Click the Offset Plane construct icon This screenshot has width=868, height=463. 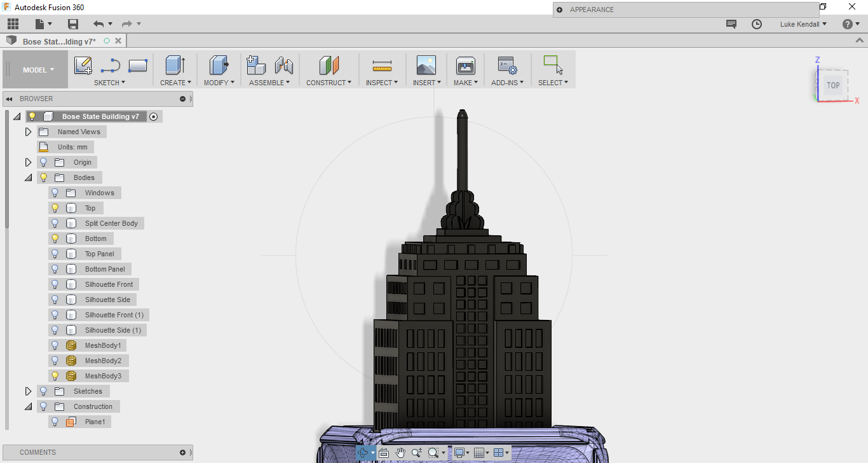(329, 65)
